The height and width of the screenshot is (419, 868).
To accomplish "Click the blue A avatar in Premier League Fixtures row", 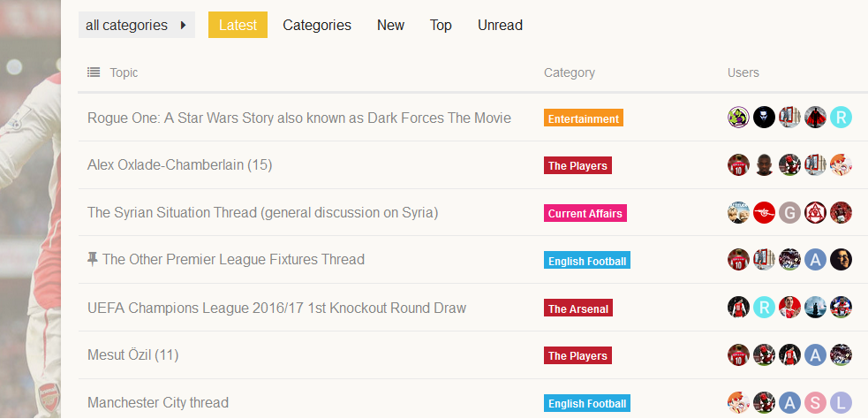I will [x=815, y=259].
